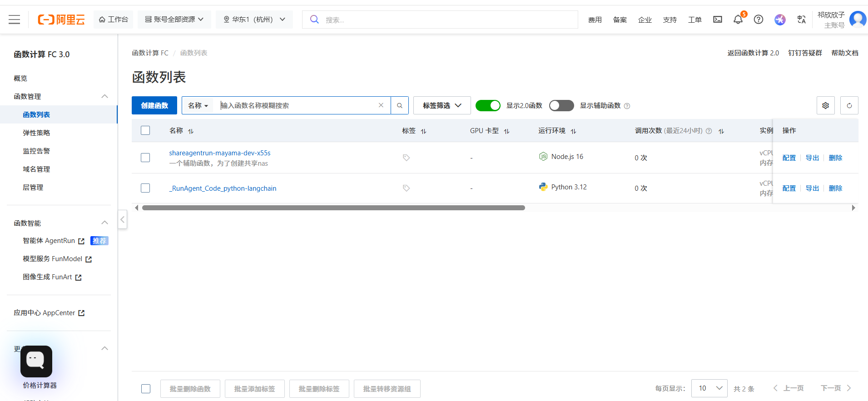868x401 pixels.
Task: Open 监控告警 in sidebar
Action: 36,151
